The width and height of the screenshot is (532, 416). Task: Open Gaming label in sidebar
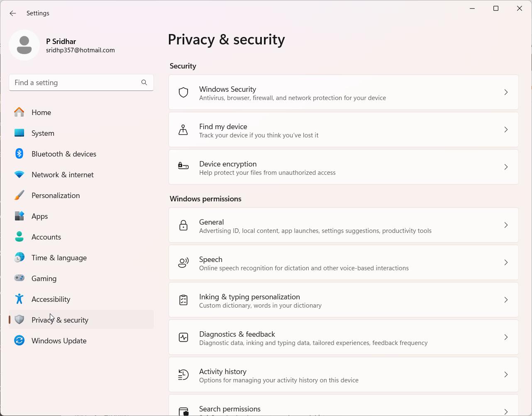click(x=44, y=279)
